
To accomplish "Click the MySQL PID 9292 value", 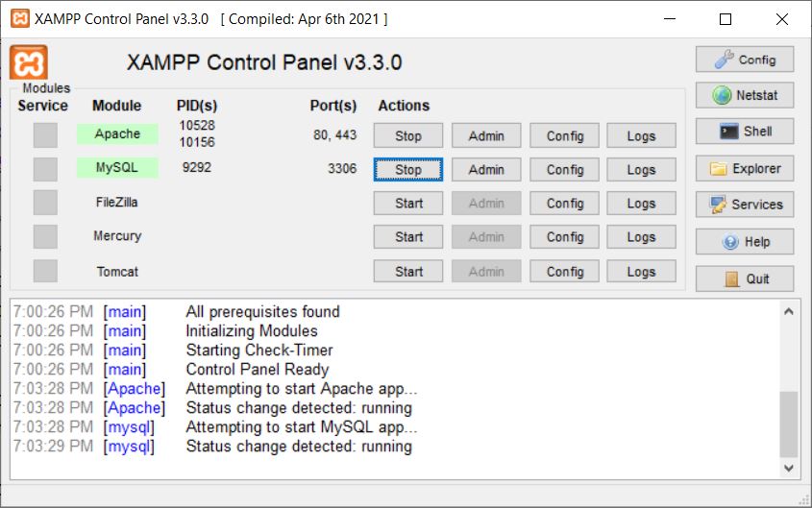I will pyautogui.click(x=197, y=168).
